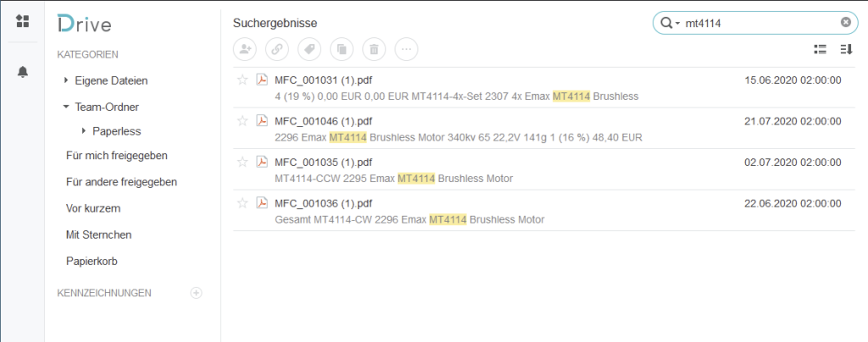The width and height of the screenshot is (868, 342).
Task: Open the main menu grid icon
Action: point(22,21)
